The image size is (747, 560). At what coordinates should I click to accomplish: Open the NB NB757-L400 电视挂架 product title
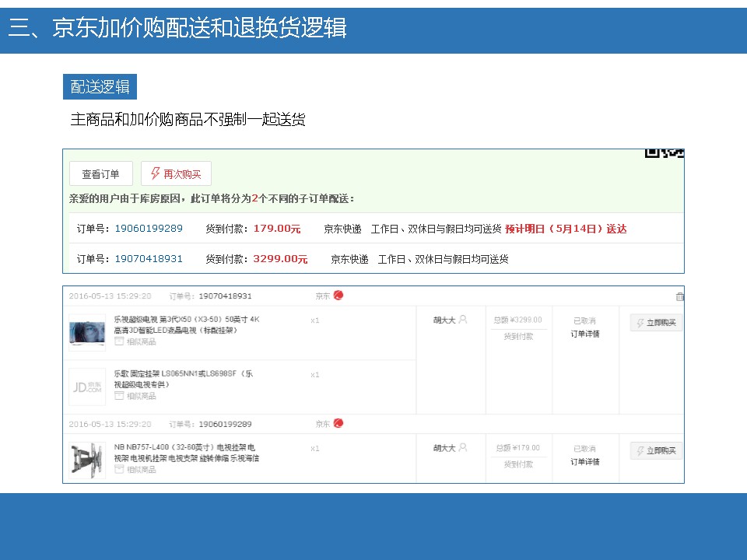click(187, 453)
